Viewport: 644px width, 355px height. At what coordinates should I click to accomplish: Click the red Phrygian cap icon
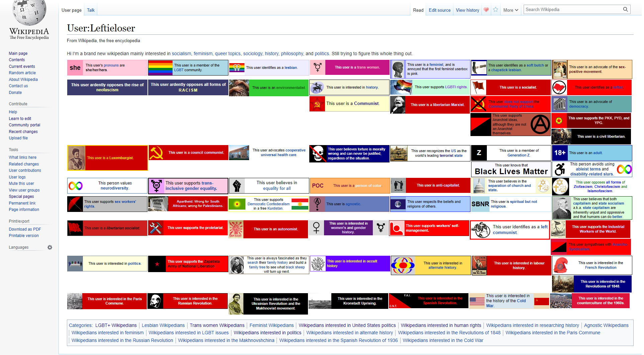coord(561,265)
